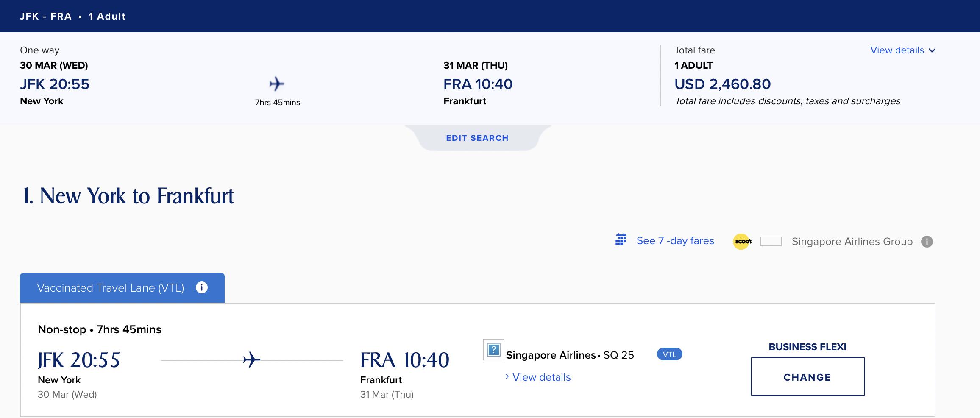Click the calendar icon beside 7-day fares
The width and height of the screenshot is (980, 418).
(x=621, y=240)
